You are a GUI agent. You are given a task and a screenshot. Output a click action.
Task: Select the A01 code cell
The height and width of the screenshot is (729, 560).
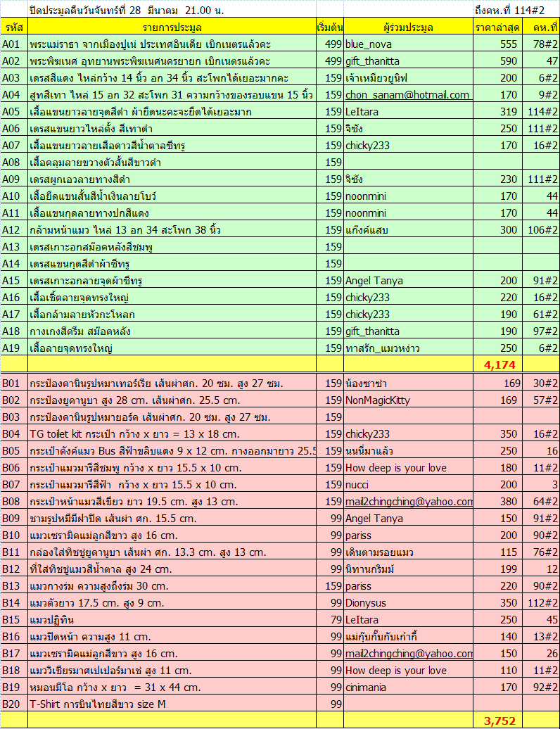13,44
